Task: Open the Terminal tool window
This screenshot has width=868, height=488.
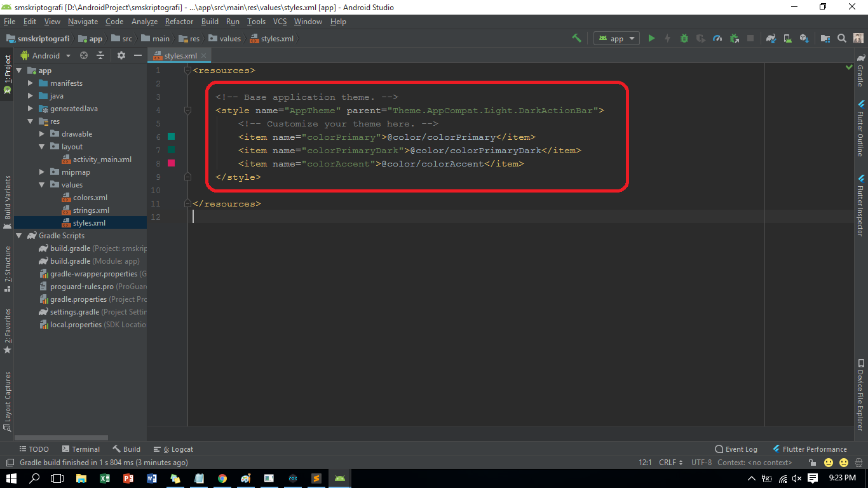Action: pyautogui.click(x=81, y=449)
